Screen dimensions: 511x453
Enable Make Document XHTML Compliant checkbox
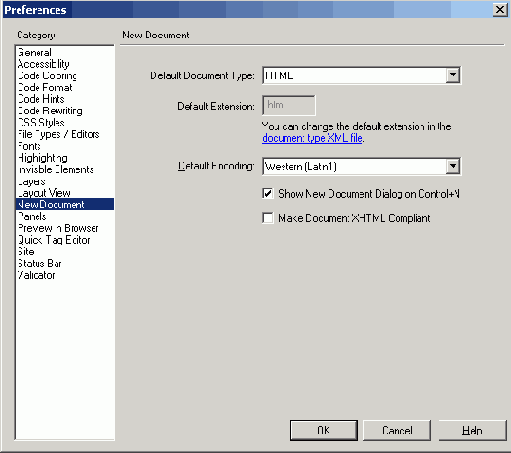pos(268,218)
